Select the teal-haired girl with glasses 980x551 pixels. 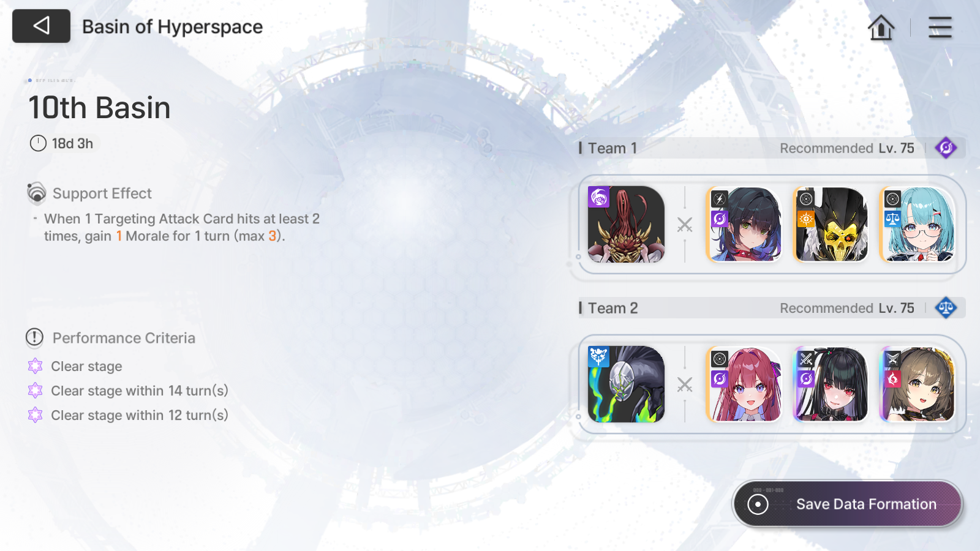(x=917, y=225)
